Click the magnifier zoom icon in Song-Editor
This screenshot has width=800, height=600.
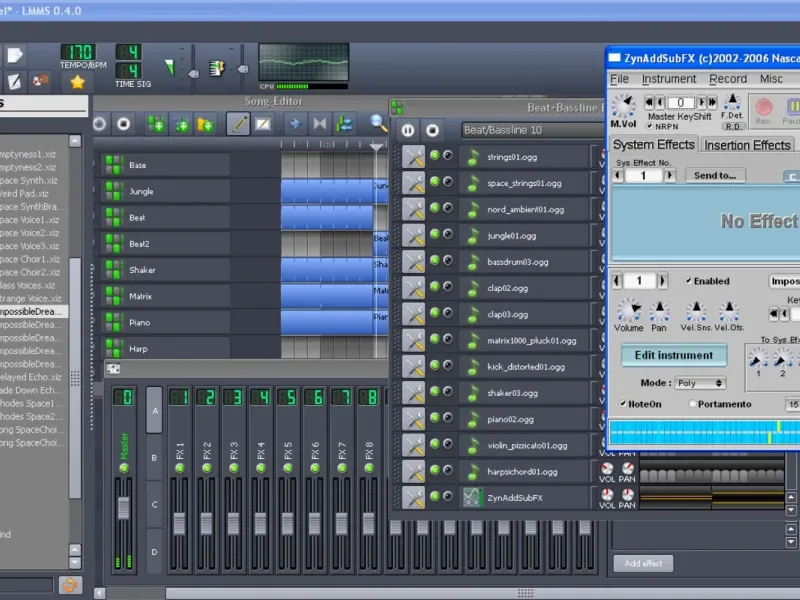click(x=378, y=123)
